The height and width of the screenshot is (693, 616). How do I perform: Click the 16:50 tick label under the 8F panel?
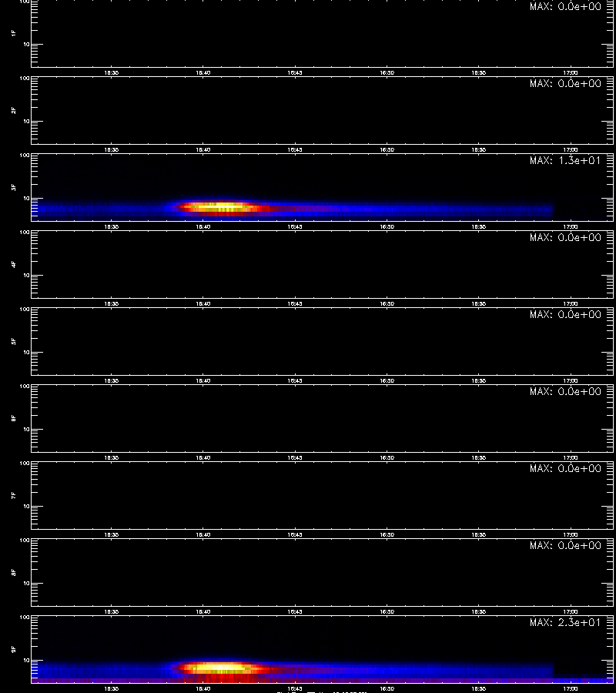tap(387, 611)
